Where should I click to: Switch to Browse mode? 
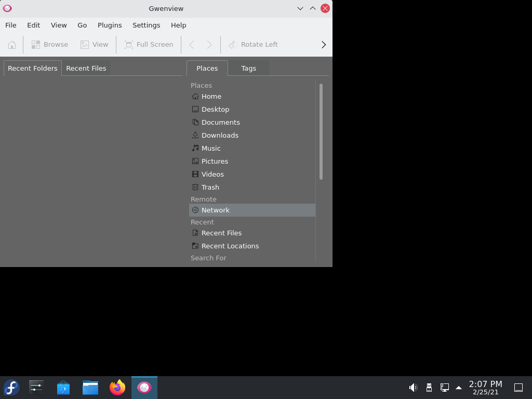(50, 45)
